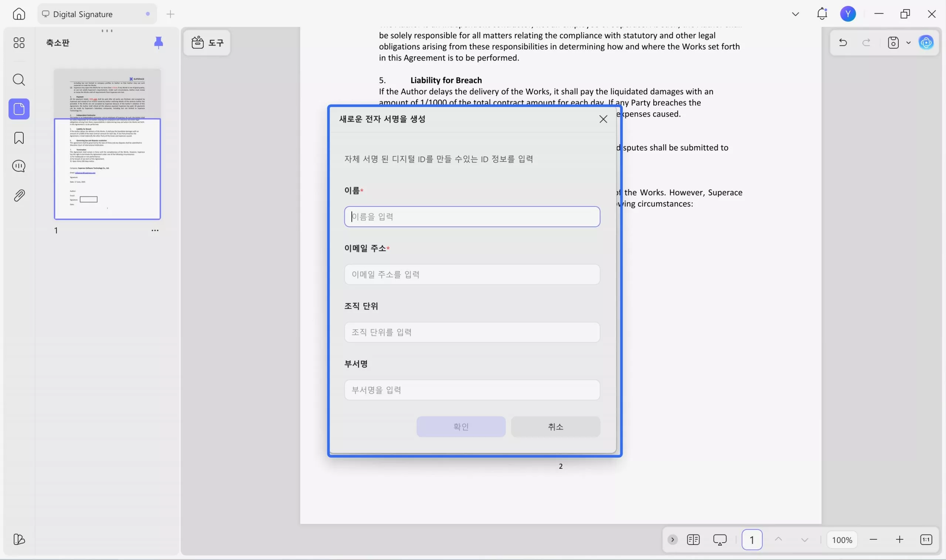The image size is (946, 560).
Task: Expand the save options dropdown arrow
Action: [x=908, y=42]
